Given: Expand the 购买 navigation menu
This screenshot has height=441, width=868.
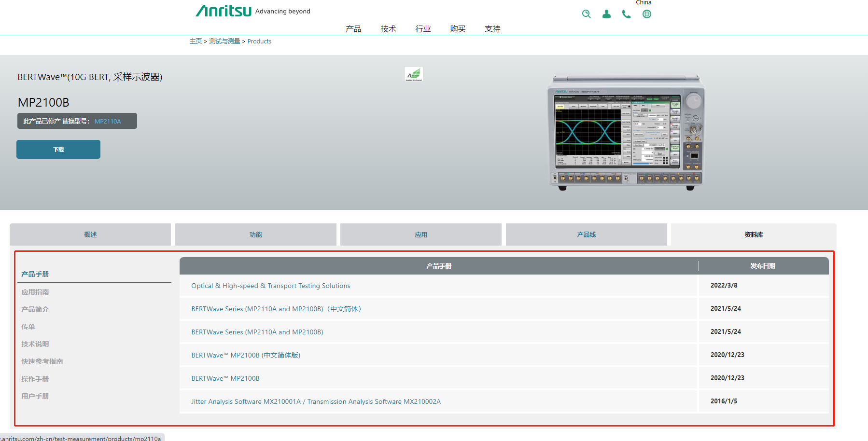Looking at the screenshot, I should pos(458,29).
